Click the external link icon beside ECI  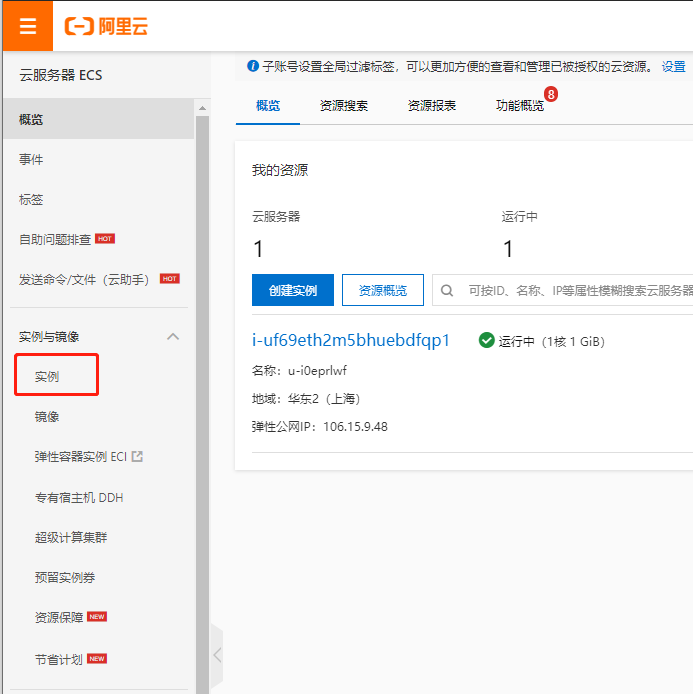click(137, 457)
